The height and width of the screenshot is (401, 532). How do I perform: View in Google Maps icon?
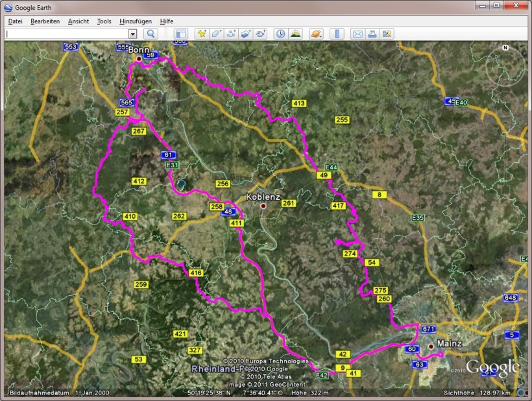pos(387,34)
